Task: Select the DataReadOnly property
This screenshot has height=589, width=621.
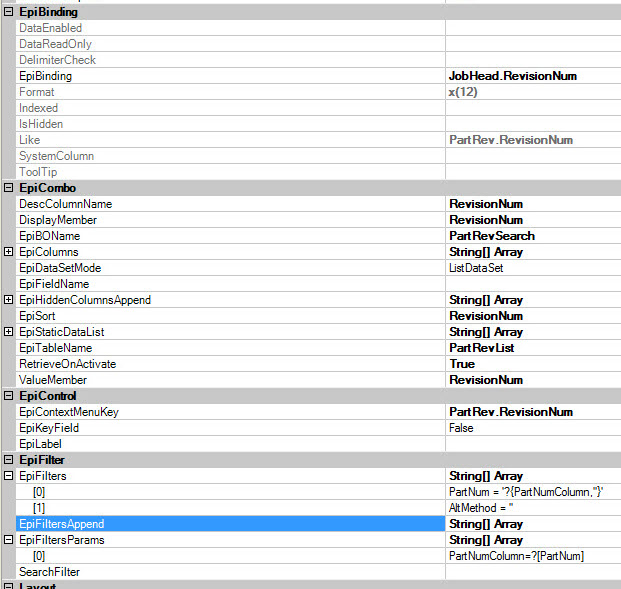Action: point(230,44)
